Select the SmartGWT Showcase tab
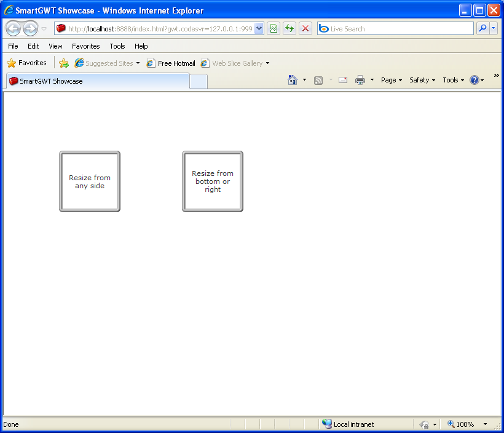 [x=98, y=81]
